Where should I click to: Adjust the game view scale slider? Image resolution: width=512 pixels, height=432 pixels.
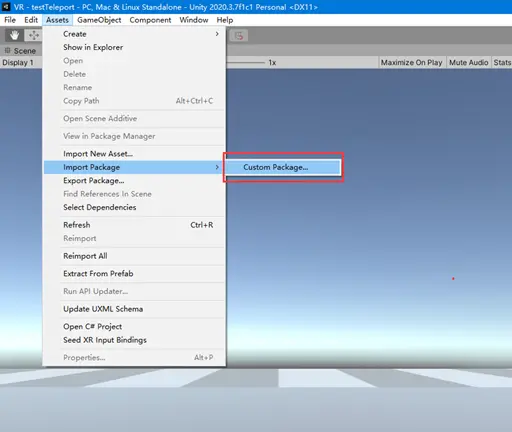pos(246,62)
